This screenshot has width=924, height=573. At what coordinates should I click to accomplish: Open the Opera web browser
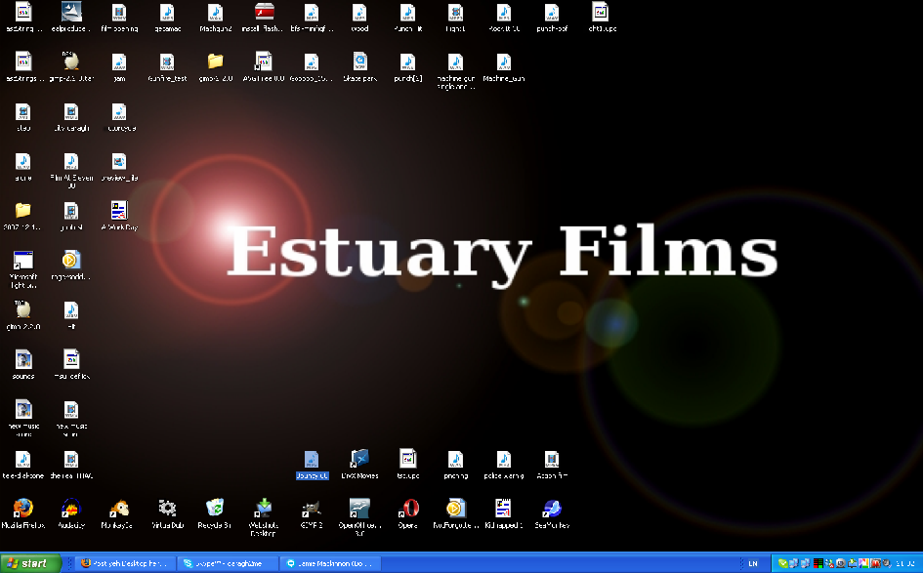point(407,510)
